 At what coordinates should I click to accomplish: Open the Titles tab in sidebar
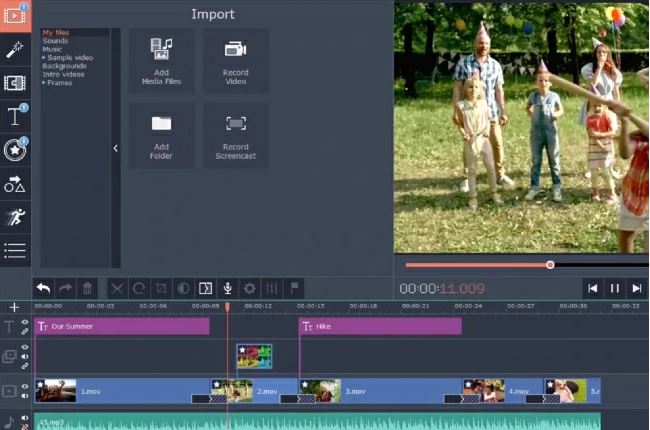pyautogui.click(x=15, y=116)
